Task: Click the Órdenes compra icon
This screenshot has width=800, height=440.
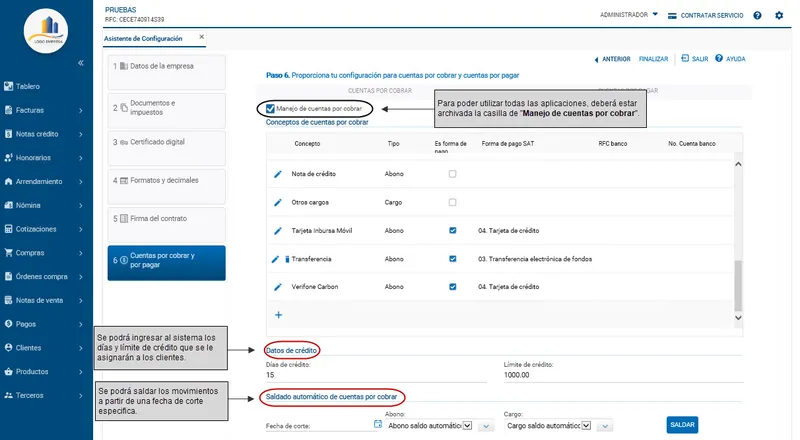Action: point(8,276)
